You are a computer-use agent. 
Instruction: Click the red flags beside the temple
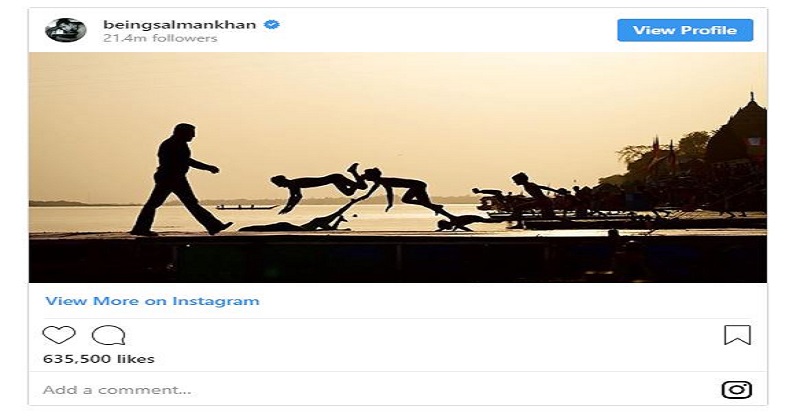click(663, 152)
